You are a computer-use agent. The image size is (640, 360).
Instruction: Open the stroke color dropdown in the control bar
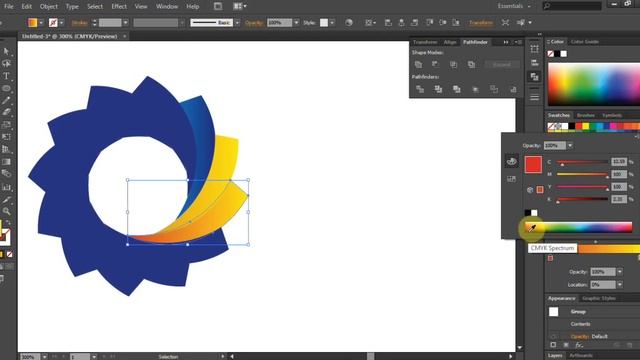tap(61, 23)
